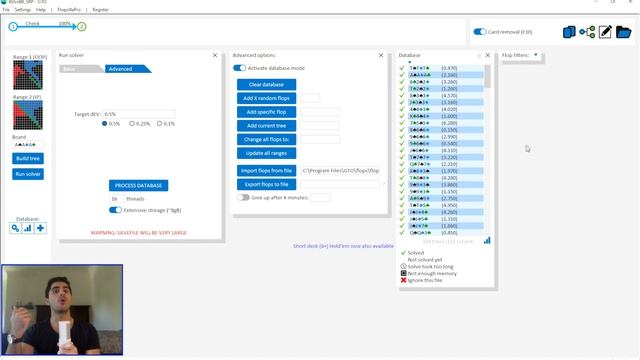
Task: Click the Not enough memory legend icon
Action: pyautogui.click(x=403, y=273)
